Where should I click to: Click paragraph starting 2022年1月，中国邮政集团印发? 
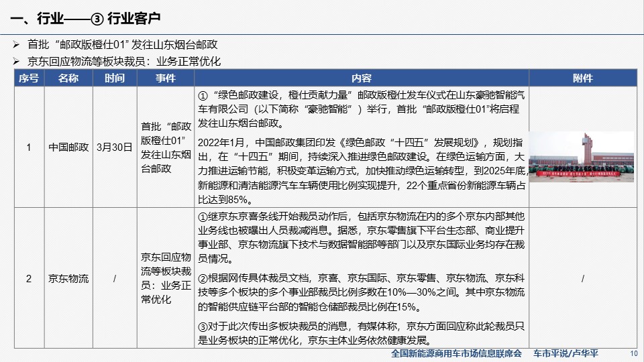click(362, 171)
